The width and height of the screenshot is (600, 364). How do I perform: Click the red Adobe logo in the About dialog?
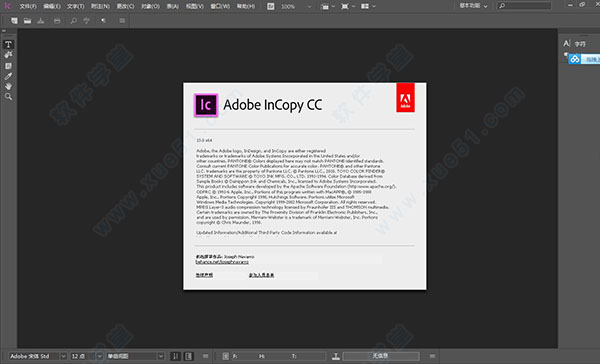click(x=405, y=98)
